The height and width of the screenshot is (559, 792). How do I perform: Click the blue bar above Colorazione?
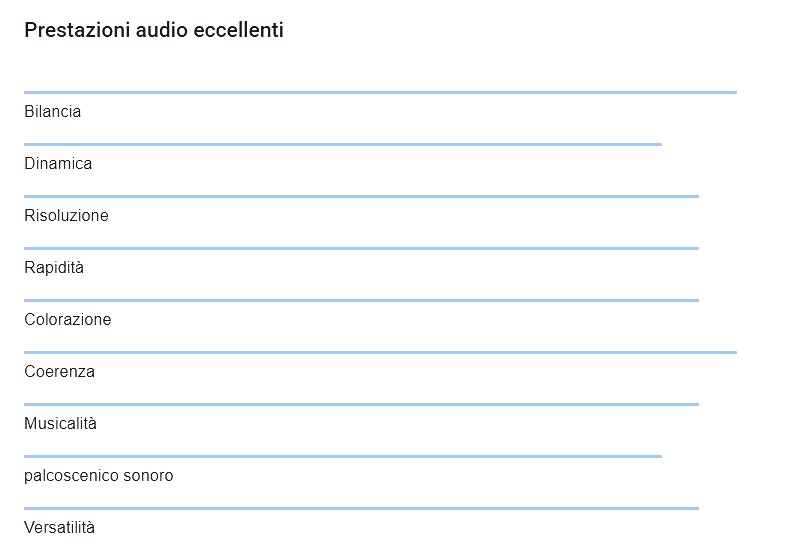point(361,300)
